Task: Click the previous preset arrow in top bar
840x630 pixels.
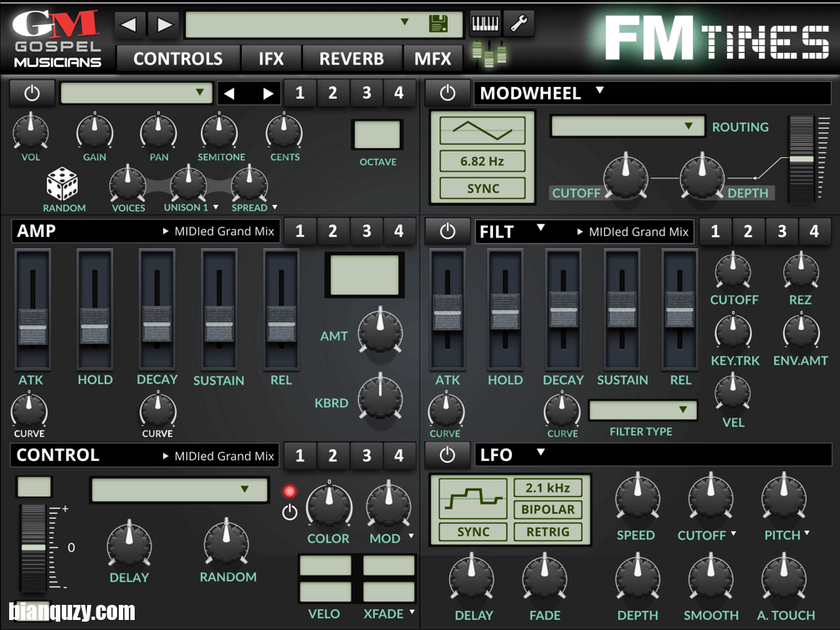Action: click(x=129, y=24)
